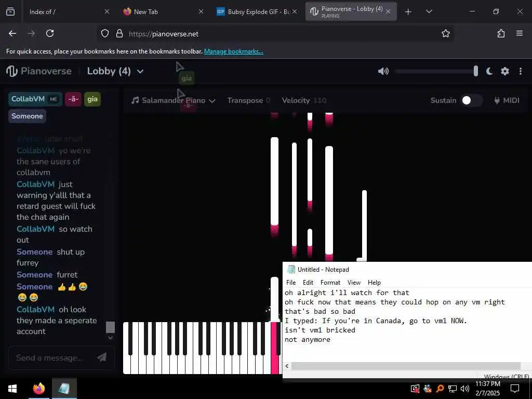Screen dimensions: 532x399
Task: Open the network tray icon
Action: 453,389
